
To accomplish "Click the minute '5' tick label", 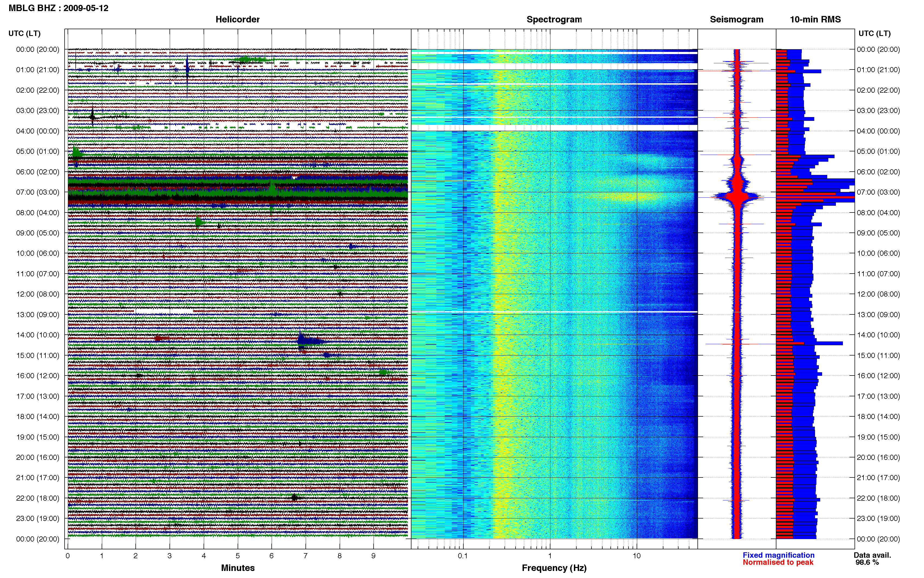I will [238, 556].
